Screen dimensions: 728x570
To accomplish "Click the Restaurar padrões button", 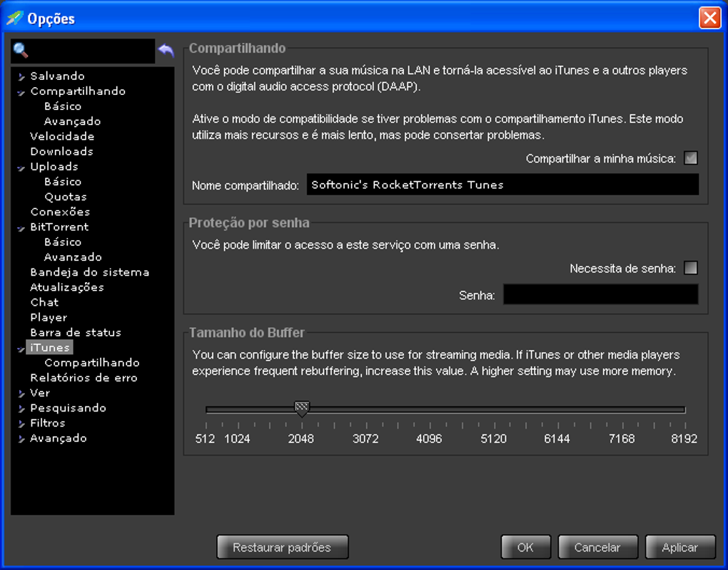I will click(283, 547).
